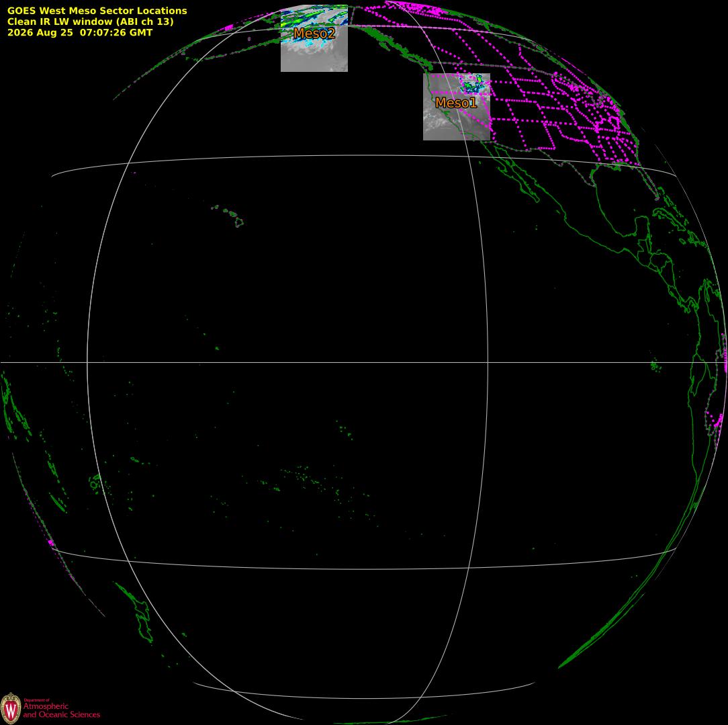Click the Hawaiian Islands outline
The image size is (728, 725).
[x=228, y=216]
